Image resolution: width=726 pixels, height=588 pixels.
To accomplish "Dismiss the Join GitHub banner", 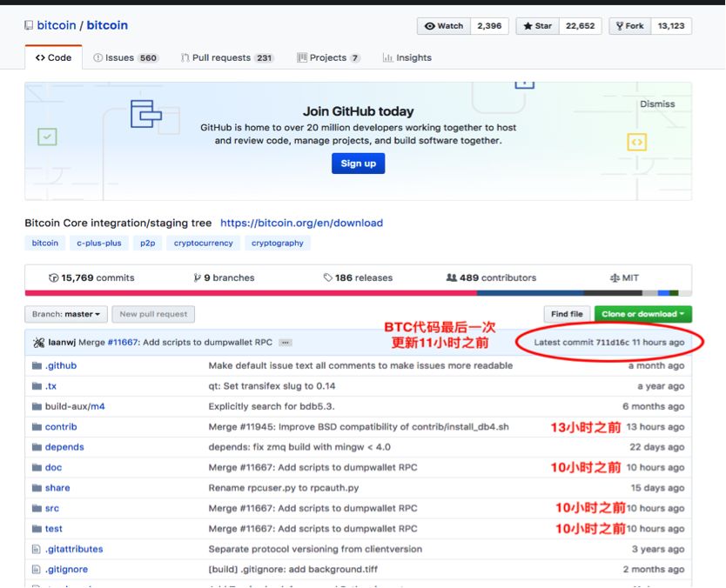I will [x=657, y=104].
